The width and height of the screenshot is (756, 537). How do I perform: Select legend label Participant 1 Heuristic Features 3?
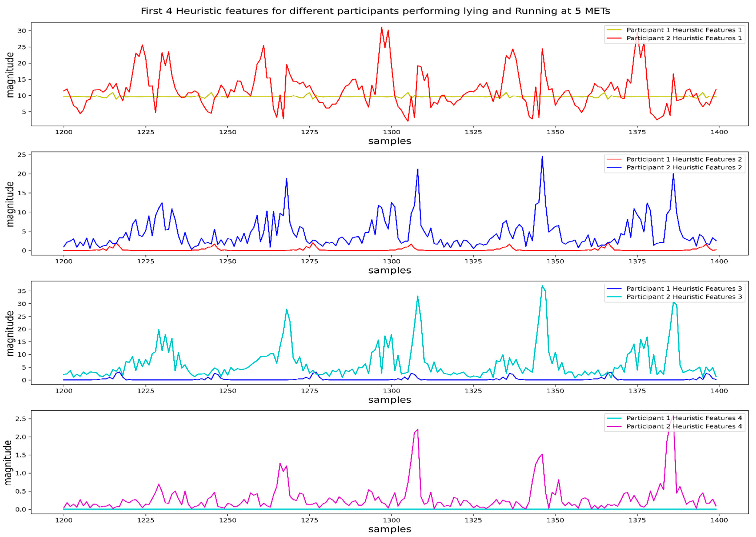(x=684, y=288)
